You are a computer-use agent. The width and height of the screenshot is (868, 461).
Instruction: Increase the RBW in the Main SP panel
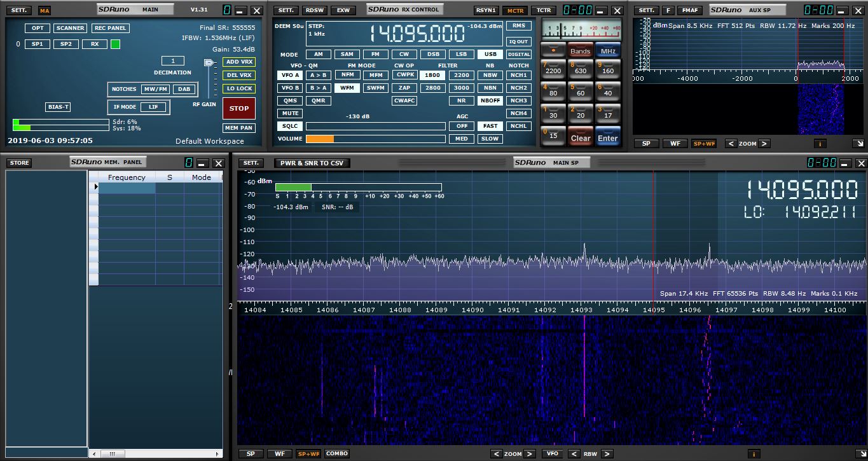[607, 453]
